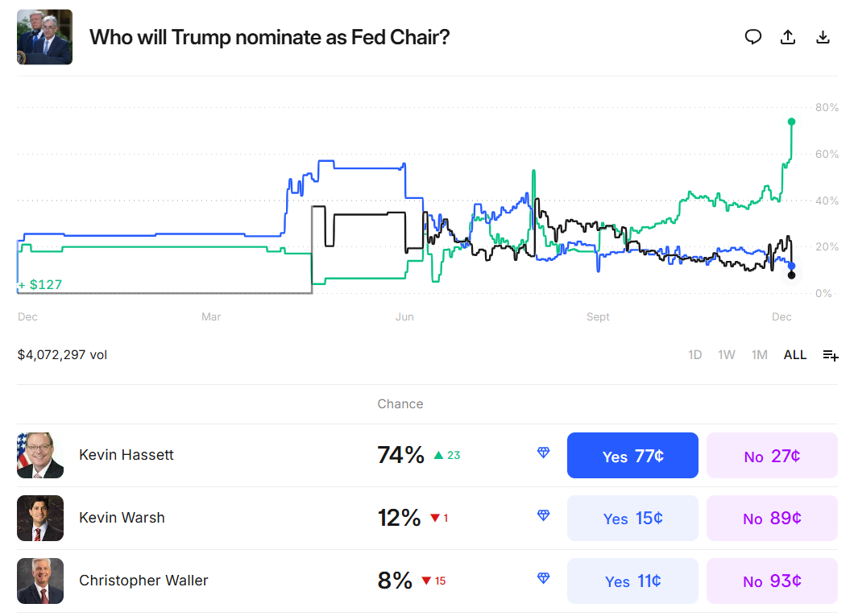Open the watchlist add icon near ALL
This screenshot has width=854, height=616.
tap(831, 354)
